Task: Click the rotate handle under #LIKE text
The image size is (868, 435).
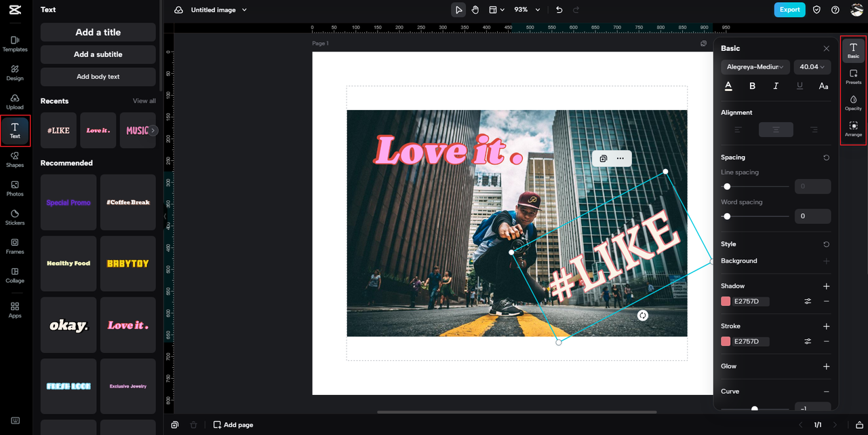Action: pos(643,316)
